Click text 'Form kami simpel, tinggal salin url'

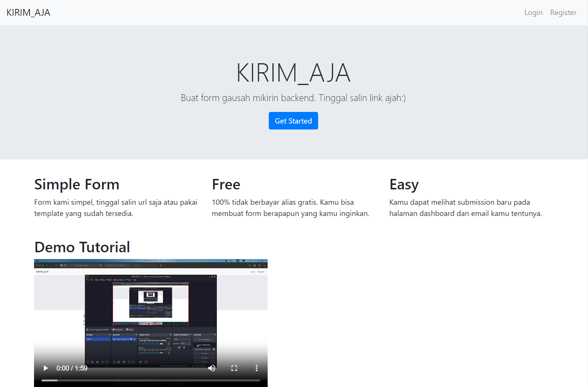tap(90, 202)
